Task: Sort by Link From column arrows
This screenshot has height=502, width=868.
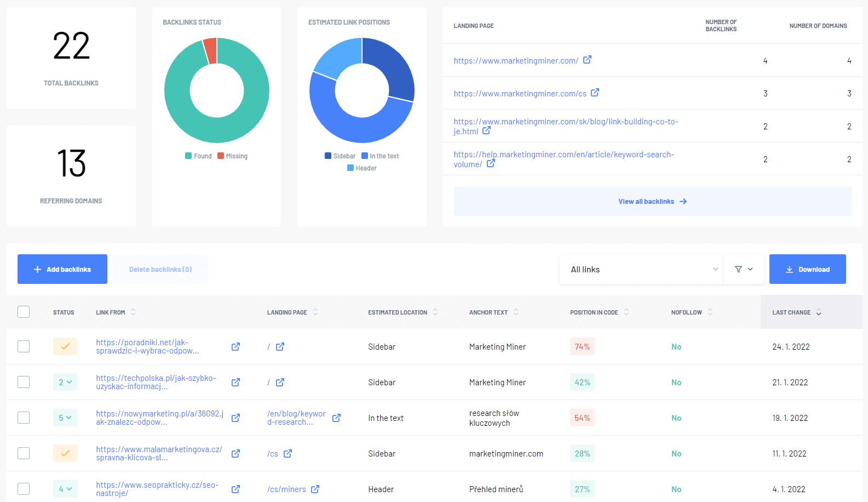Action: pyautogui.click(x=133, y=312)
